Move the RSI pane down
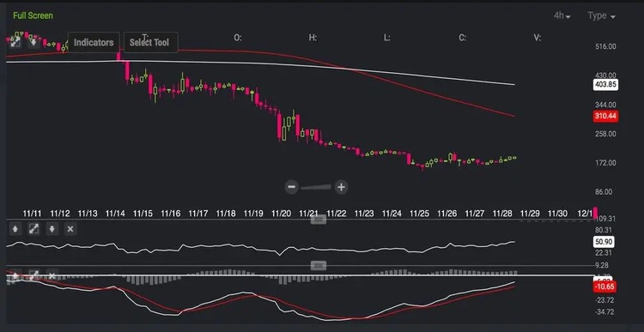Image resolution: width=644 pixels, height=332 pixels. (x=52, y=229)
